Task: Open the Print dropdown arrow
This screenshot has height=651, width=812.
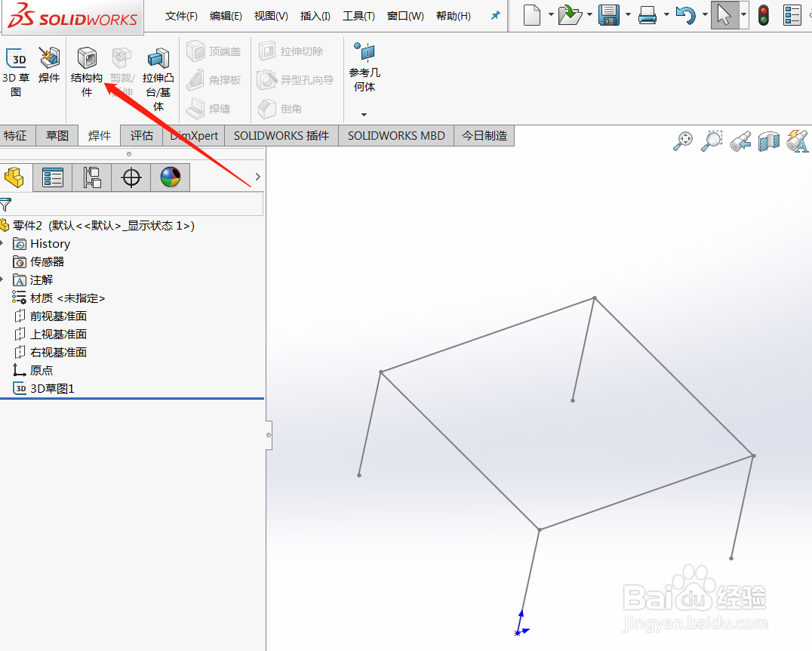Action: pyautogui.click(x=666, y=14)
